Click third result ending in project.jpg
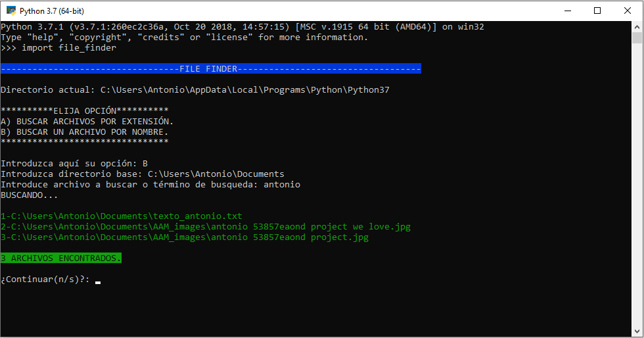 pyautogui.click(x=185, y=237)
